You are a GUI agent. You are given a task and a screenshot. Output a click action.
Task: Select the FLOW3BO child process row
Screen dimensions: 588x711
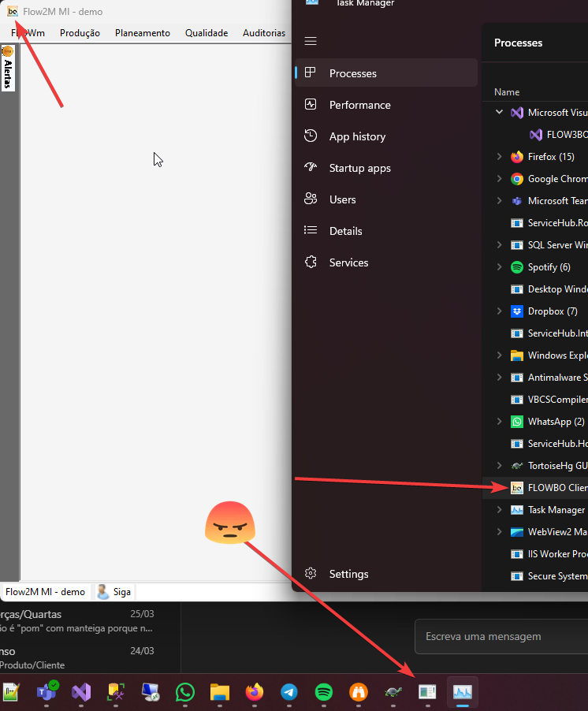click(535, 134)
